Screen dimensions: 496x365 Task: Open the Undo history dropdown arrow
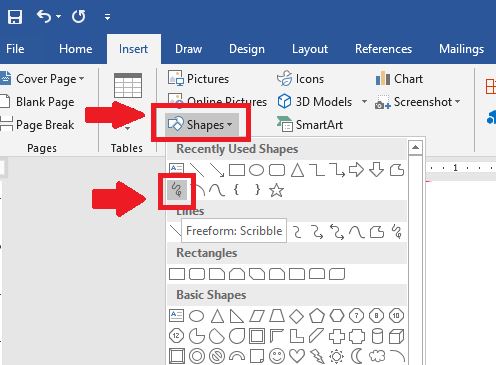coord(59,16)
